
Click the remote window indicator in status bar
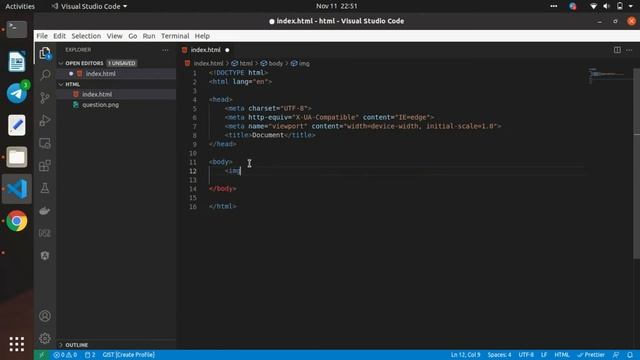pos(41,355)
